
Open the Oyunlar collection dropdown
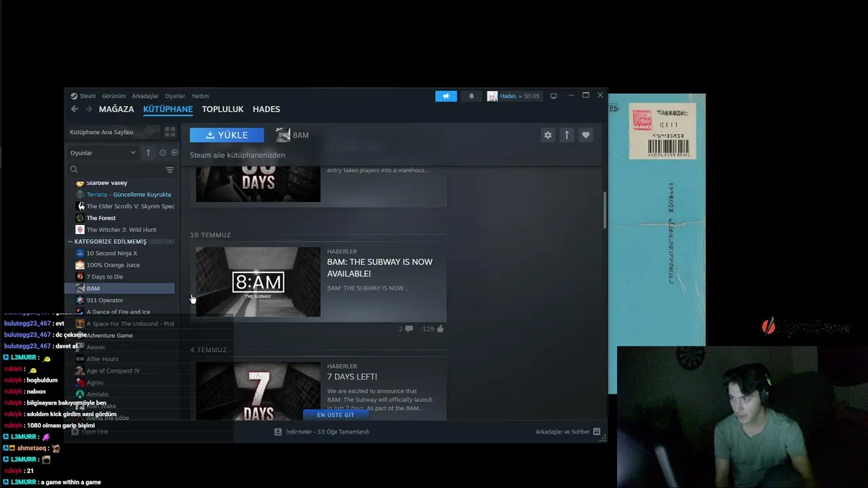(x=103, y=152)
